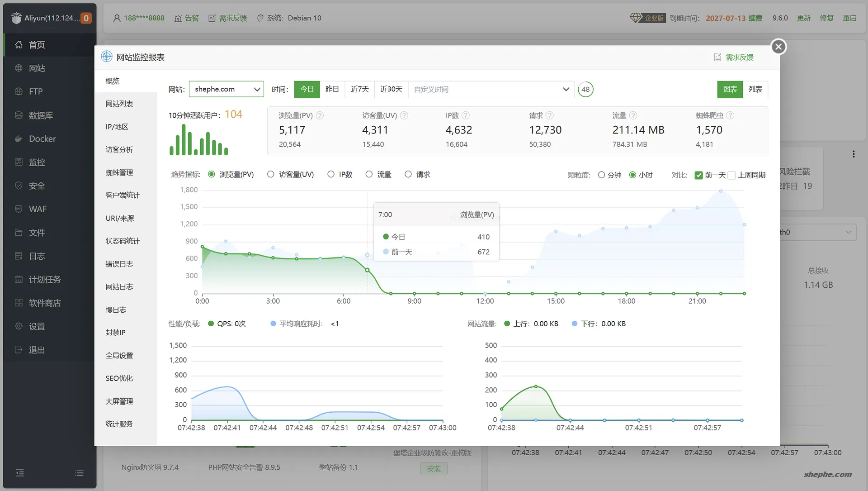Switch to the 列表 view button
This screenshot has width=868, height=491.
[755, 89]
